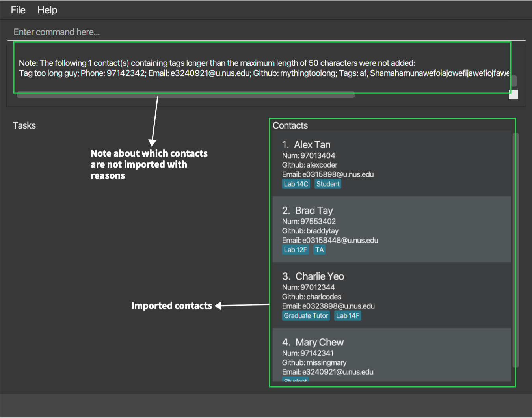Click the 'Tag too long guy' result line

click(264, 73)
